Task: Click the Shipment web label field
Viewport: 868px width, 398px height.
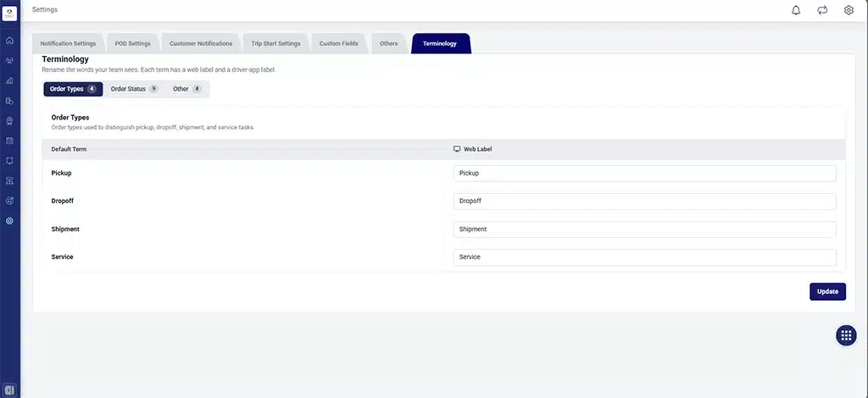Action: tap(644, 229)
